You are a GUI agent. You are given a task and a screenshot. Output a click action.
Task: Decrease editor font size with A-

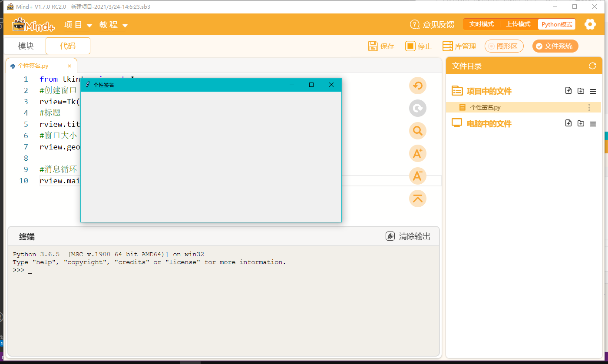click(x=418, y=175)
